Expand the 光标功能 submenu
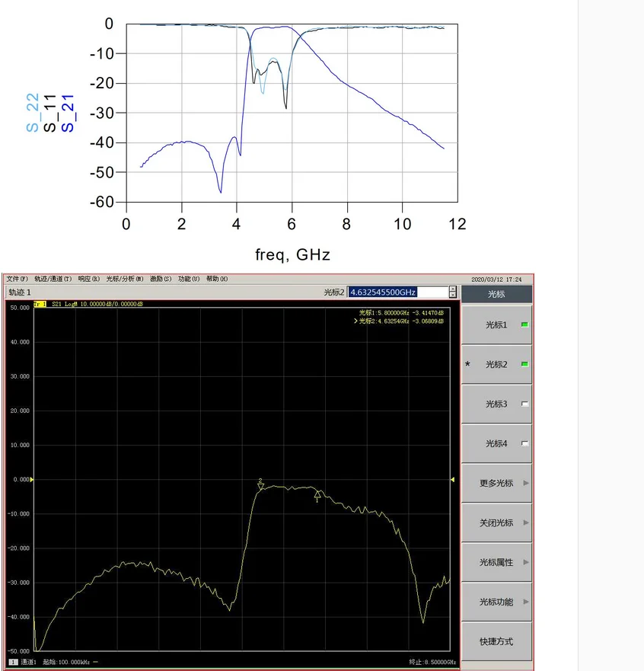644x671 pixels. tap(496, 602)
